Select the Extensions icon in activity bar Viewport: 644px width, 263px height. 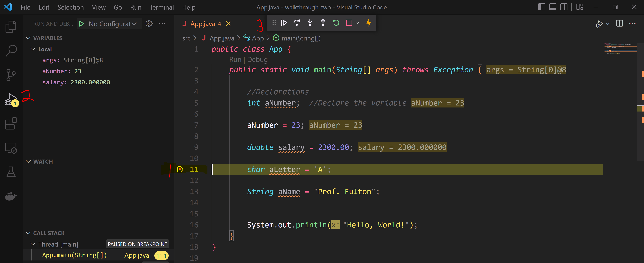(x=11, y=123)
